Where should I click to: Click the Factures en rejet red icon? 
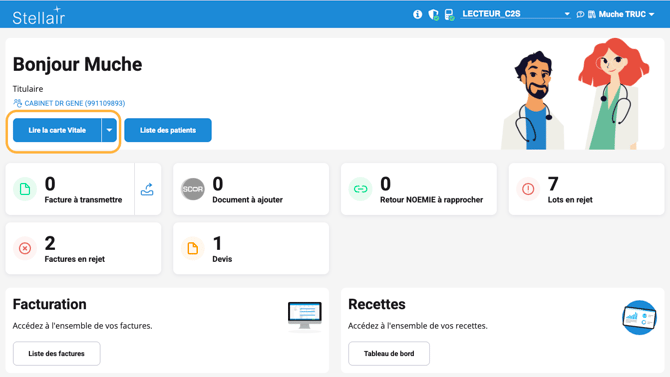click(25, 248)
